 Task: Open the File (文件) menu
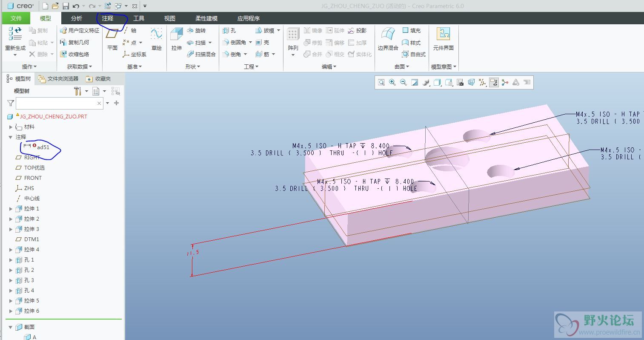click(16, 18)
